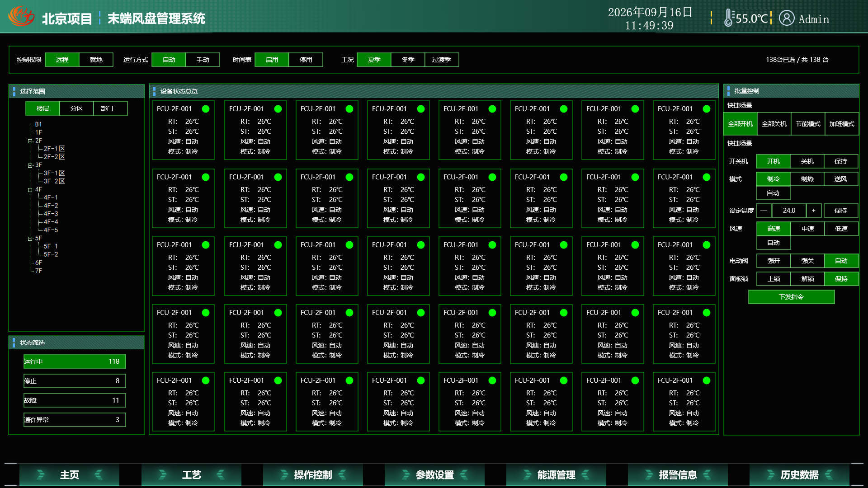
Task: Click the 全部关机 quick scene
Action: click(774, 124)
